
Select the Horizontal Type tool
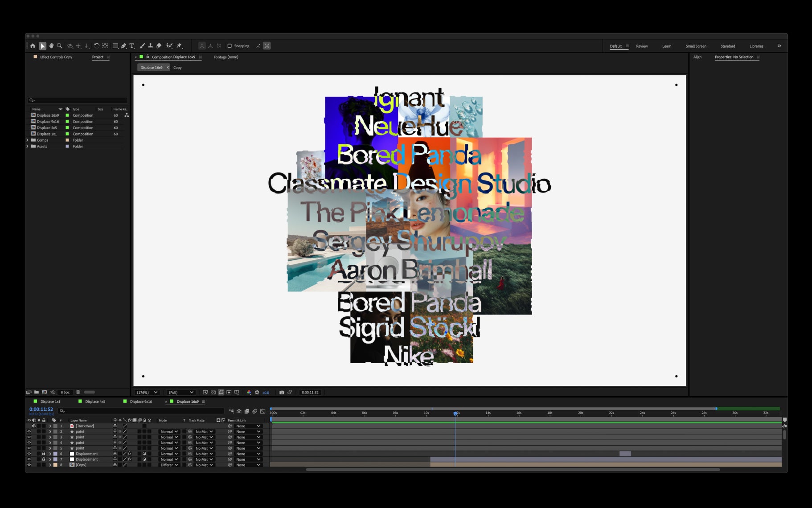tap(132, 46)
